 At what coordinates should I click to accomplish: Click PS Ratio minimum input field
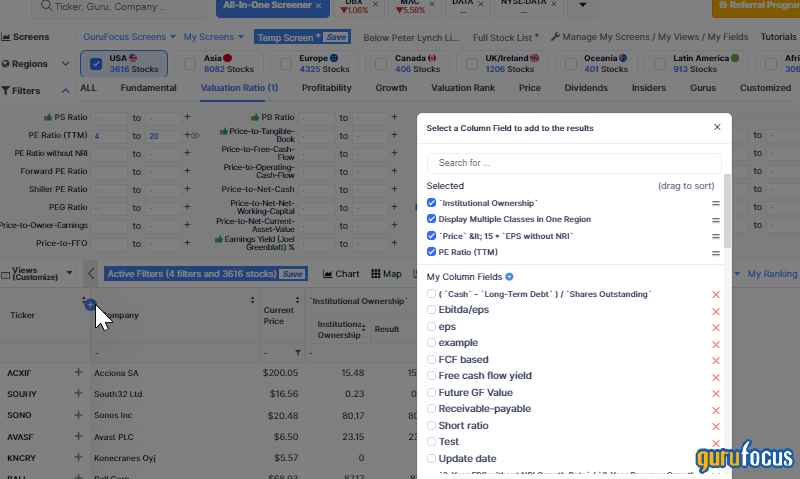click(110, 118)
